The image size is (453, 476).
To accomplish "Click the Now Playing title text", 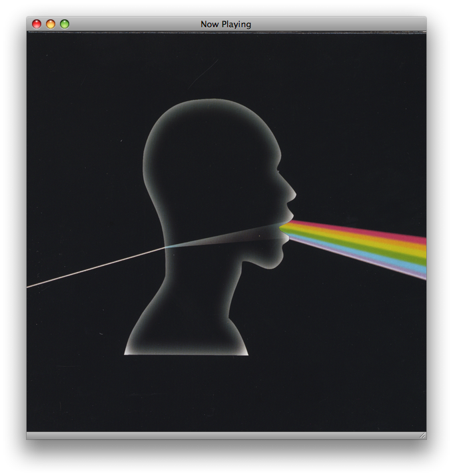I will [226, 24].
